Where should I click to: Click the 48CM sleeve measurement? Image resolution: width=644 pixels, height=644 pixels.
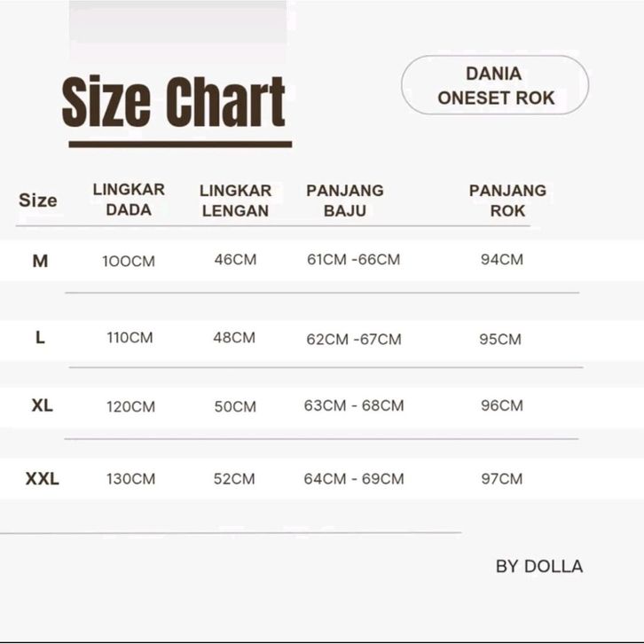234,338
